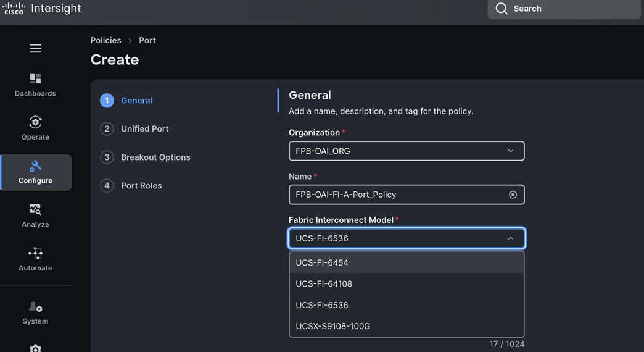Open the Configure section
644x352 pixels.
[x=36, y=172]
